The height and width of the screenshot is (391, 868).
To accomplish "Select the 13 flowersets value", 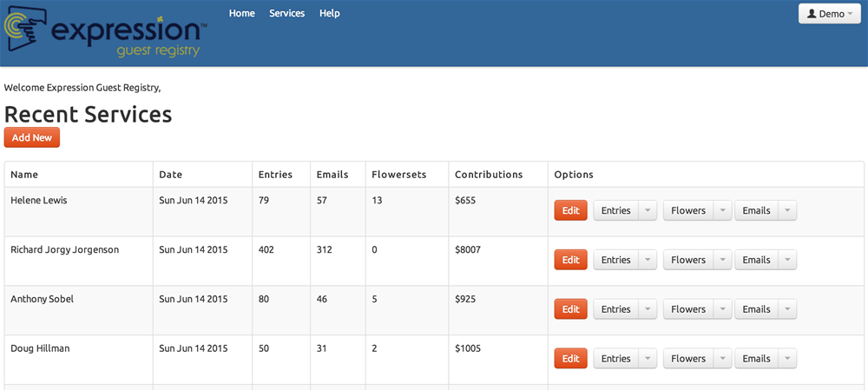I will (377, 201).
